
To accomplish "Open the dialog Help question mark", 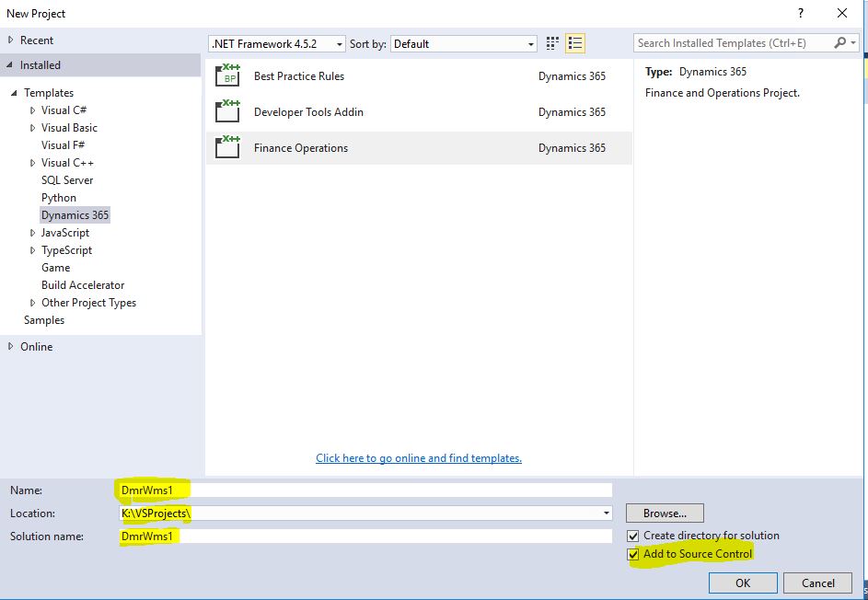I will click(x=801, y=13).
